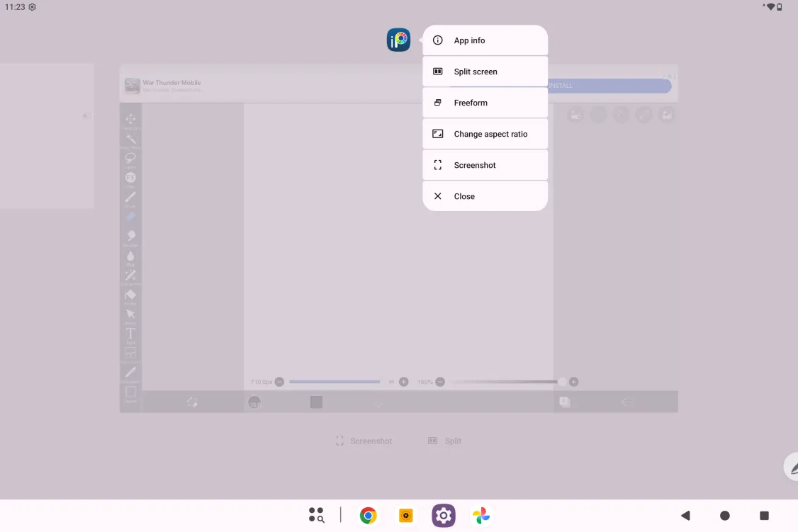
Task: Open Settings gear app in taskbar
Action: coord(443,515)
